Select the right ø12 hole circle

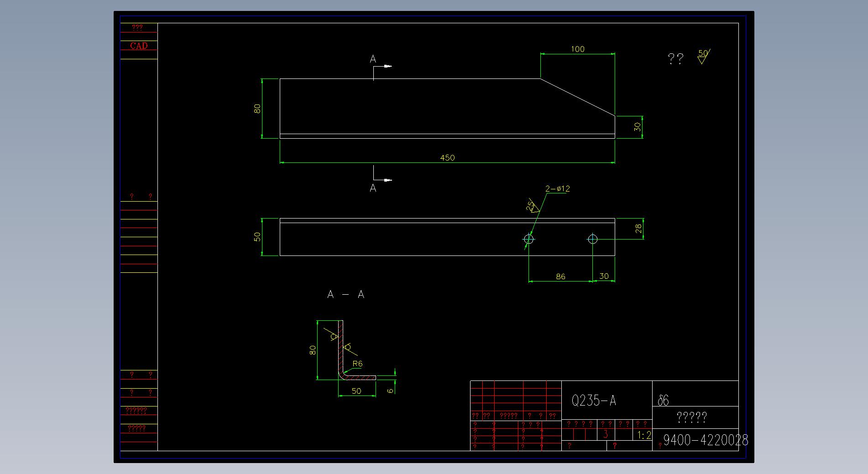592,239
